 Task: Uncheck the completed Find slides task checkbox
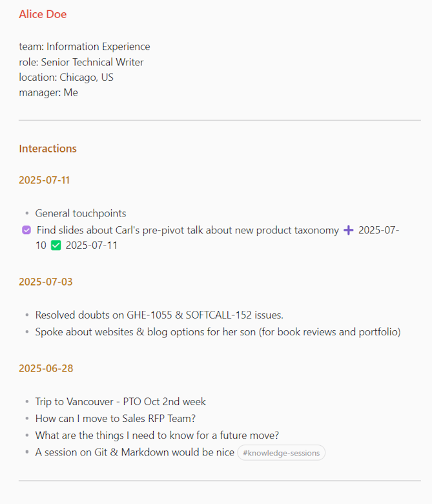pos(26,230)
